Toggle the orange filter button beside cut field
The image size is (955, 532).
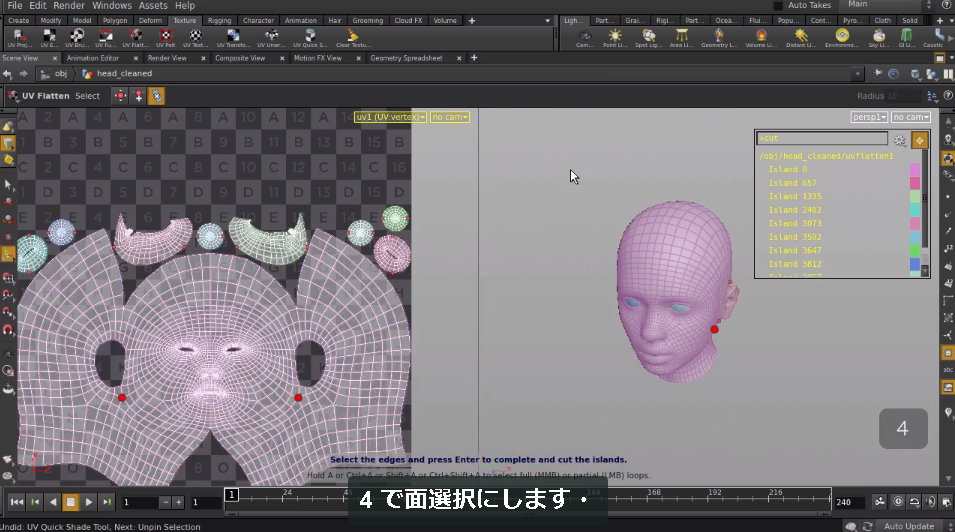[x=919, y=140]
